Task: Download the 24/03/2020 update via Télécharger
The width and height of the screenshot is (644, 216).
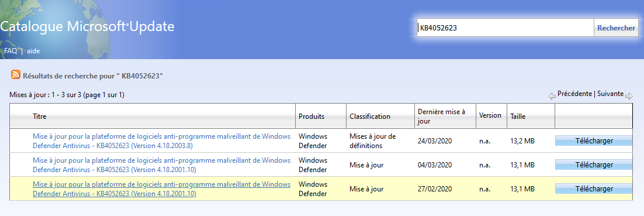Action: tap(594, 140)
